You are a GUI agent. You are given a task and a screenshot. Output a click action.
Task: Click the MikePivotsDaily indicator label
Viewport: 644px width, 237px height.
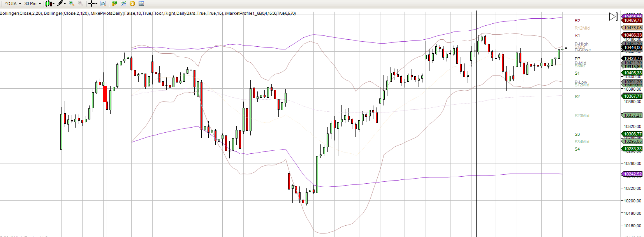click(x=157, y=13)
